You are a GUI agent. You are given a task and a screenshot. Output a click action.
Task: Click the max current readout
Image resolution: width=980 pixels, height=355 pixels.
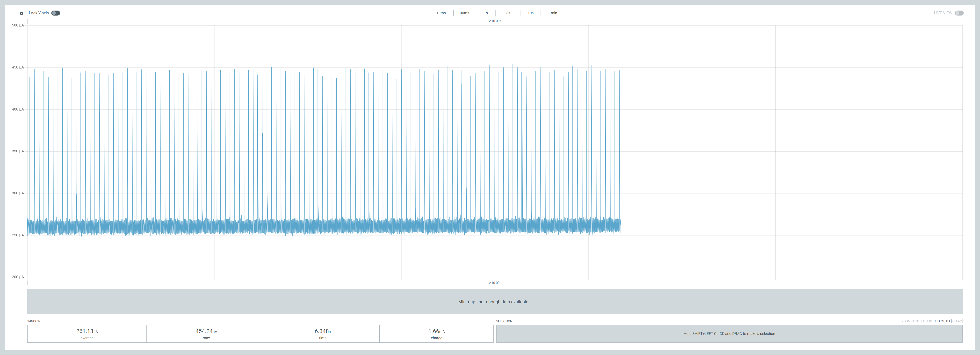coord(206,334)
